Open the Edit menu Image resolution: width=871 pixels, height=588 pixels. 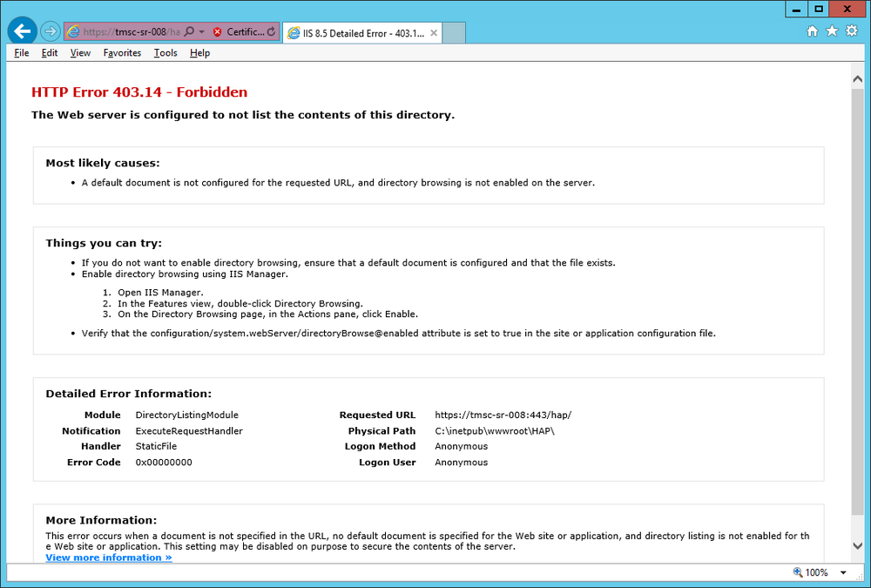click(50, 53)
